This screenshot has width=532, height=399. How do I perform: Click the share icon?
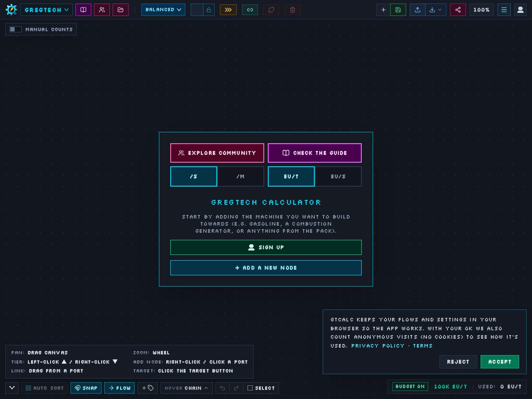point(458,10)
